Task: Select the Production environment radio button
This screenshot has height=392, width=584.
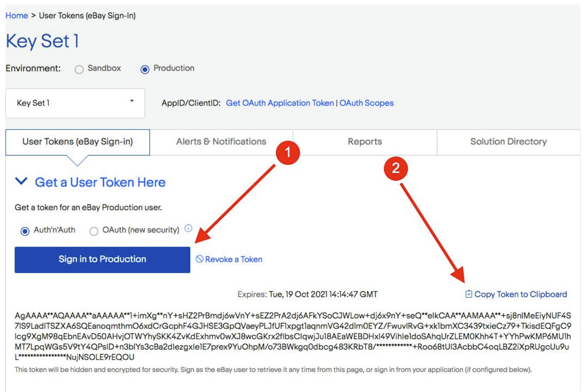Action: (145, 70)
